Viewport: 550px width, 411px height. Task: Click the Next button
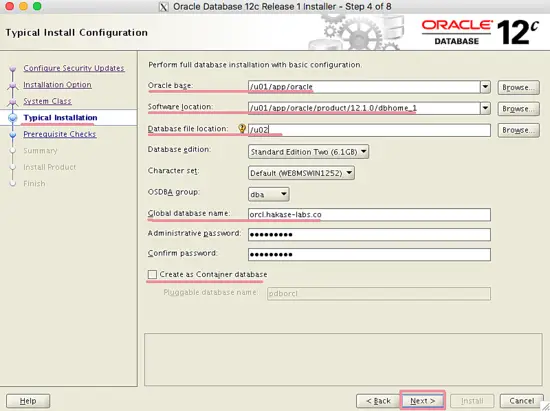423,400
